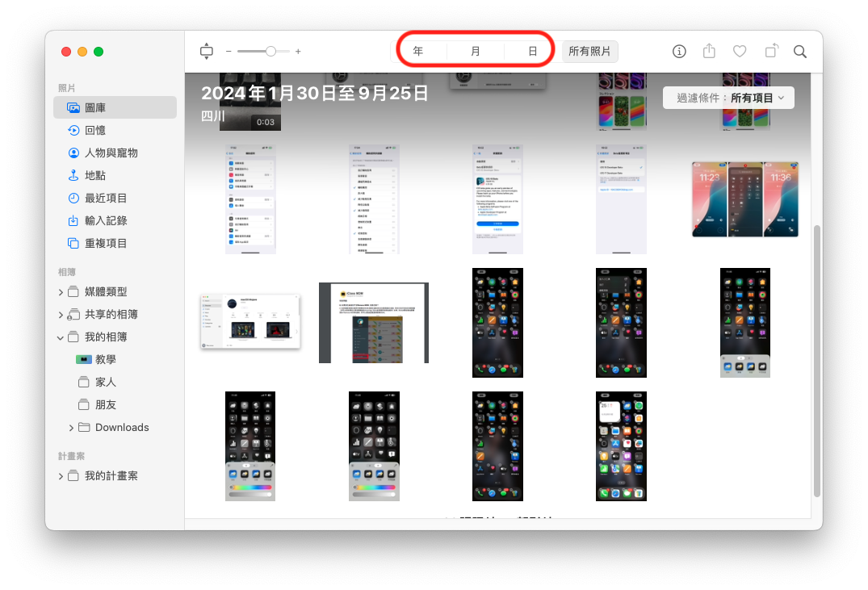The width and height of the screenshot is (868, 590).
Task: Open 最近項目 in the sidebar
Action: click(115, 198)
